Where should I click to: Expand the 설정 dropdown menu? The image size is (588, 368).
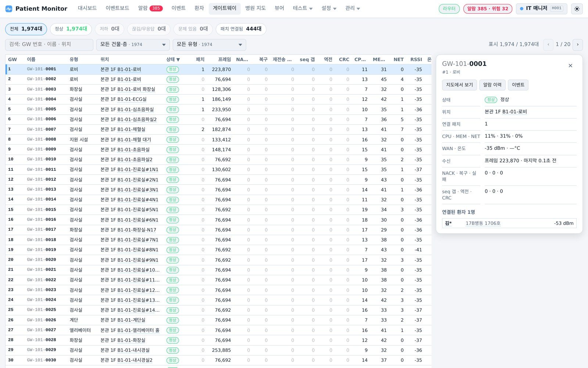pyautogui.click(x=329, y=8)
